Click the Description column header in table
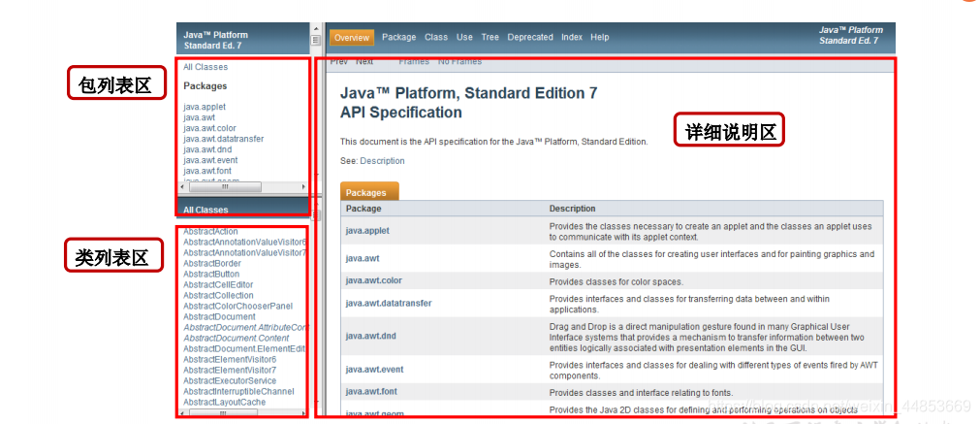 pos(573,209)
